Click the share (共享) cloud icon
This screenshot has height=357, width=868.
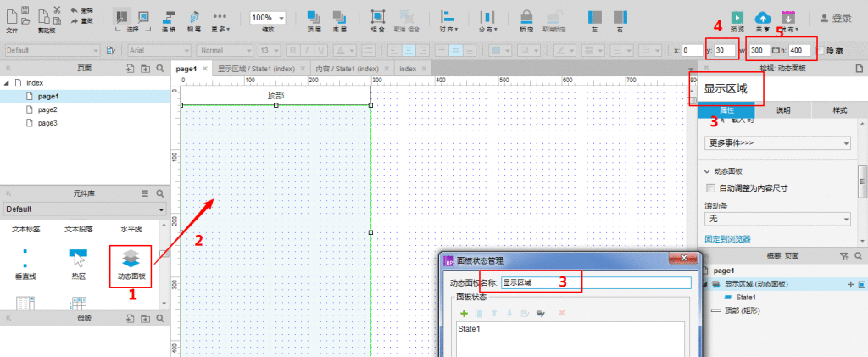pyautogui.click(x=762, y=17)
